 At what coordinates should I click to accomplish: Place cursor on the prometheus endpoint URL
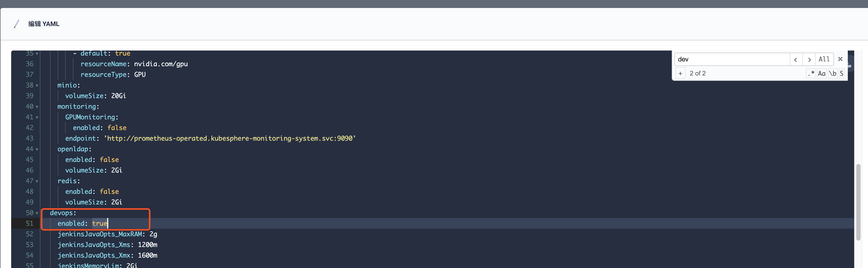pos(230,138)
